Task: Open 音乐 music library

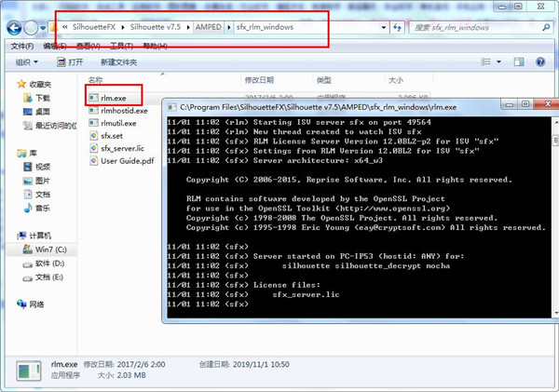Action: pyautogui.click(x=36, y=208)
